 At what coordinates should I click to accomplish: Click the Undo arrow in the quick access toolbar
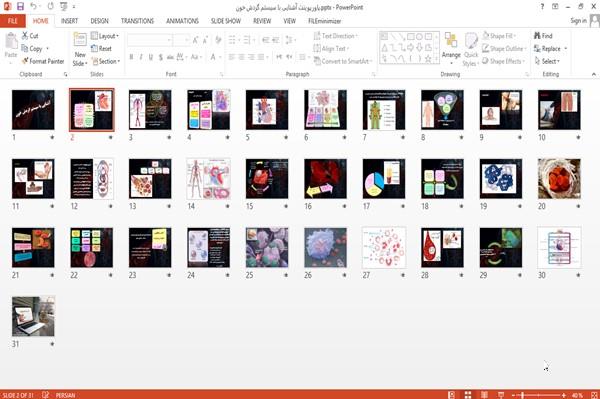tap(34, 7)
